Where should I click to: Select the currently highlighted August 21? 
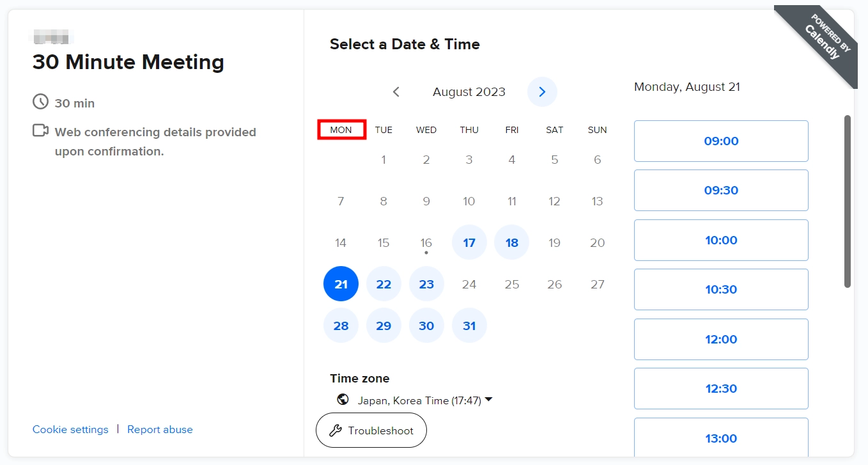click(341, 284)
